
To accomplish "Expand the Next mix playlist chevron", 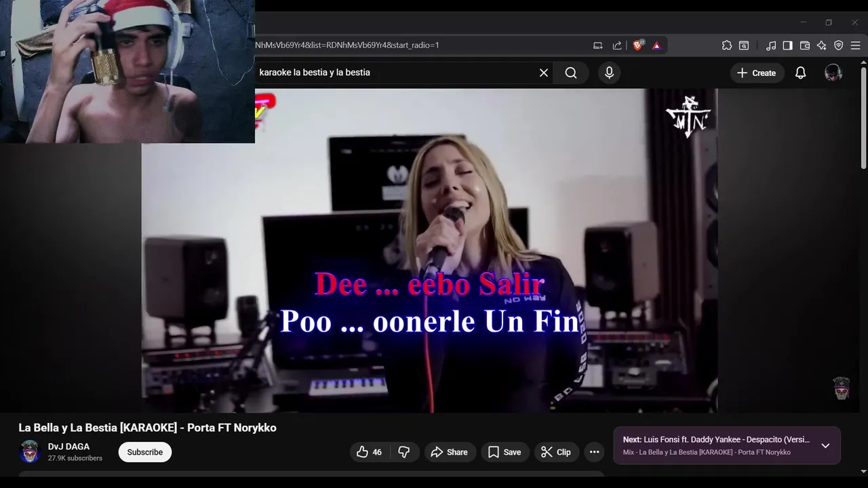I will click(825, 445).
